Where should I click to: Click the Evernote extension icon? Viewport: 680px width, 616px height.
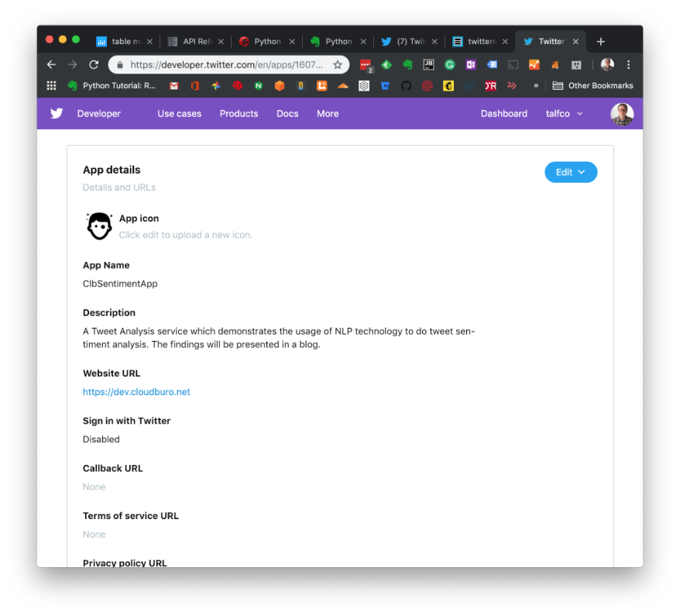(x=407, y=65)
